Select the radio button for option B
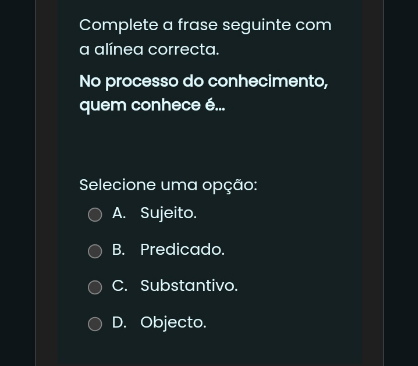 click(95, 251)
